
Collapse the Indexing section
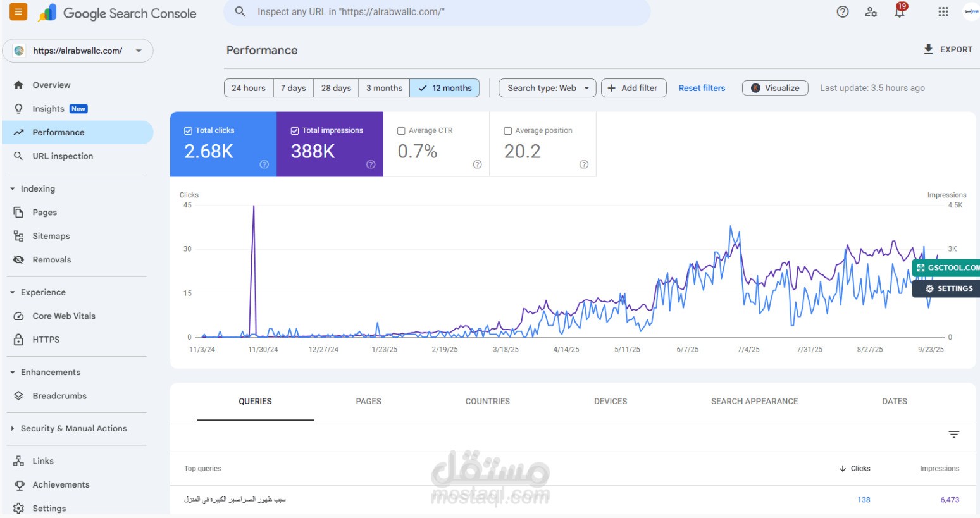click(13, 188)
